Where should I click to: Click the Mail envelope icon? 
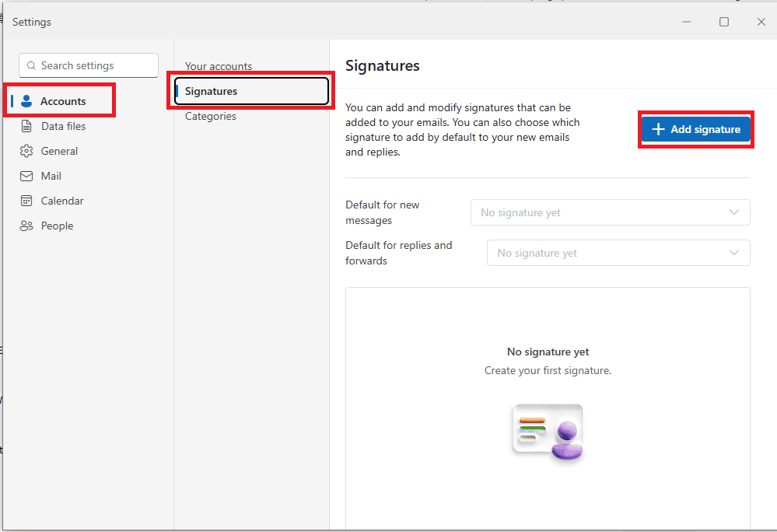(26, 176)
